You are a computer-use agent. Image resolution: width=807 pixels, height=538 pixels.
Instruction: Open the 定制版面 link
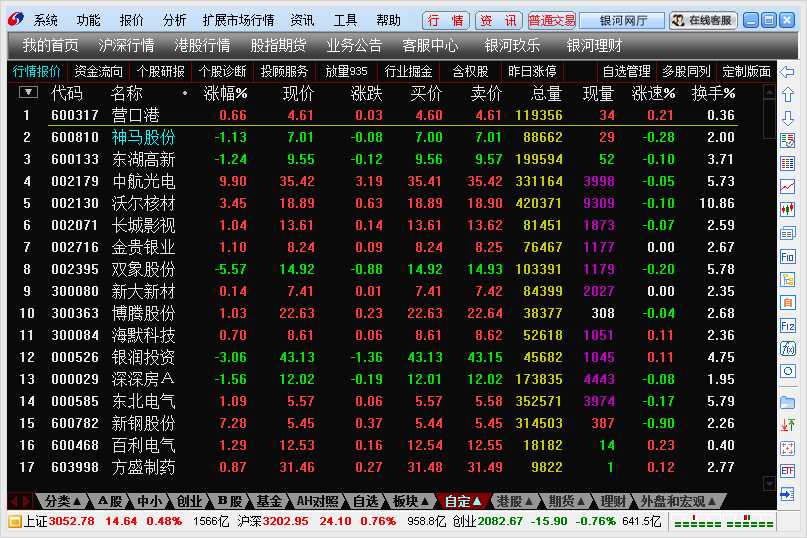pos(746,72)
